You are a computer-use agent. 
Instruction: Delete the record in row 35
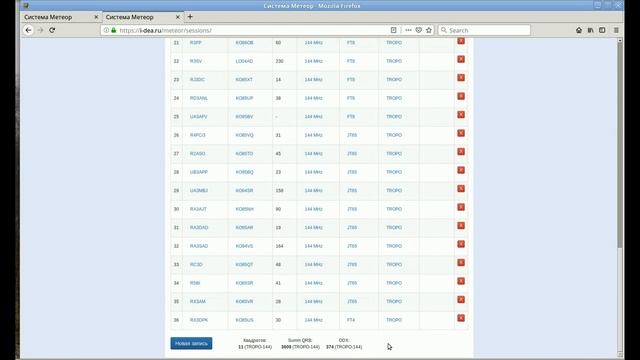click(x=461, y=300)
